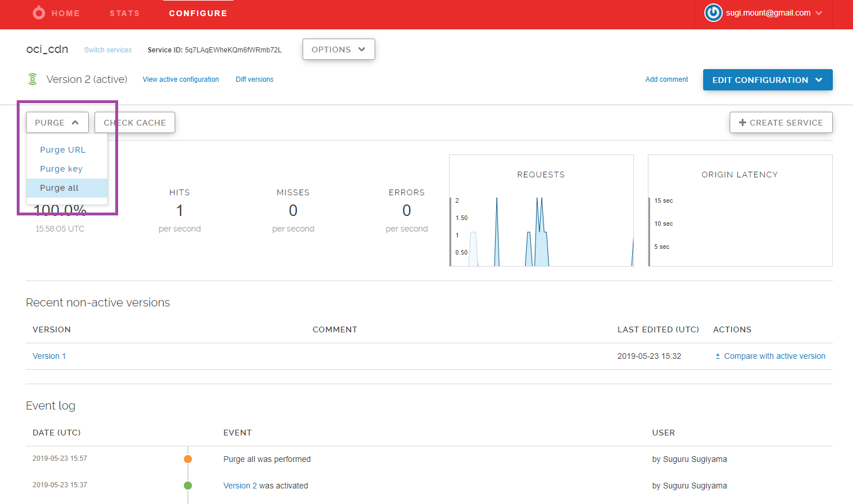This screenshot has width=853, height=504.
Task: Click the Event log heading
Action: [51, 406]
